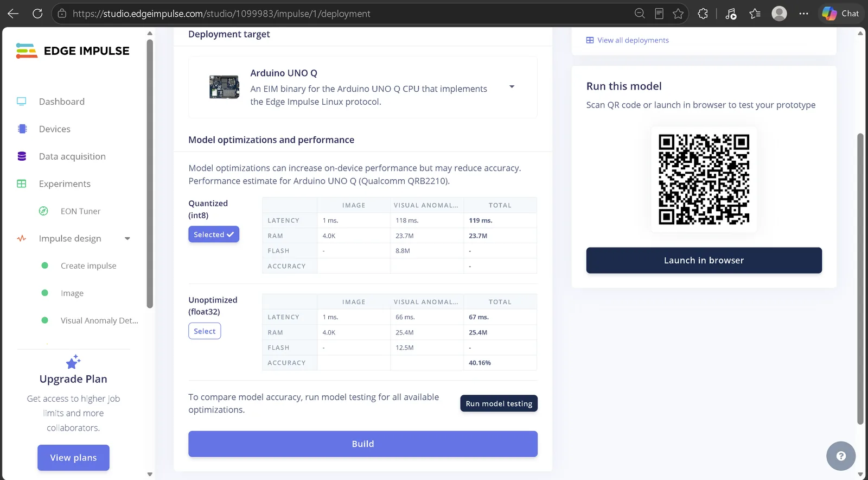Click the sidebar scroll down arrow
The height and width of the screenshot is (480, 868).
pos(150,474)
